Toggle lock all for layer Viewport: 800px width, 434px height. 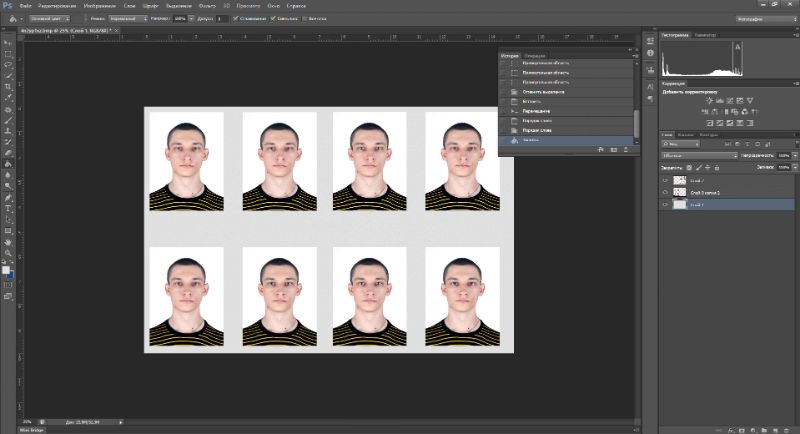coord(716,167)
